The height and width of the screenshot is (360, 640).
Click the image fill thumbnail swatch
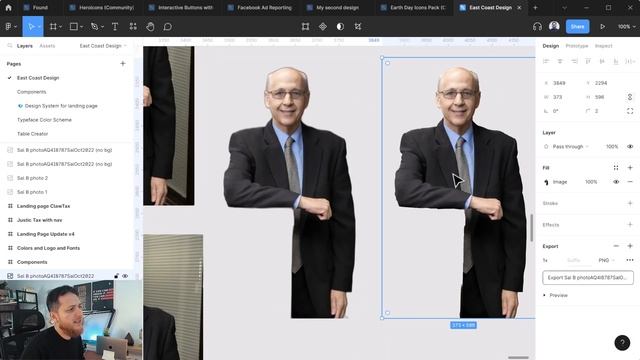click(546, 182)
